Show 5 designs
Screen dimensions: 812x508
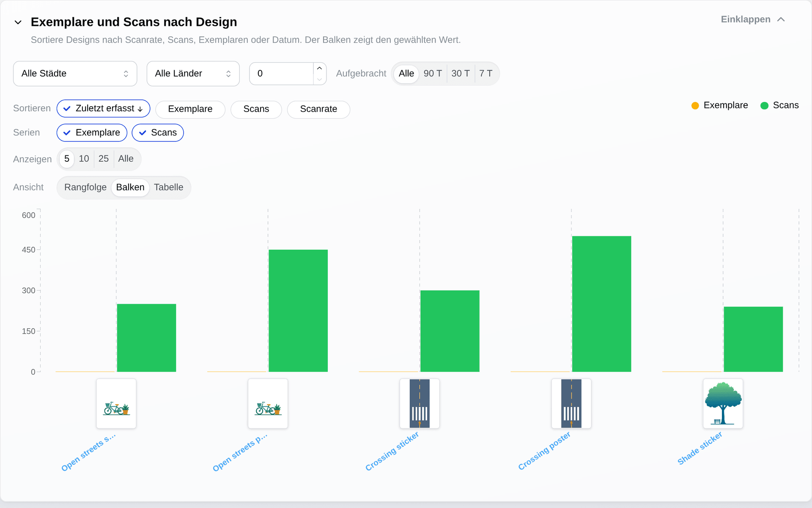(67, 159)
